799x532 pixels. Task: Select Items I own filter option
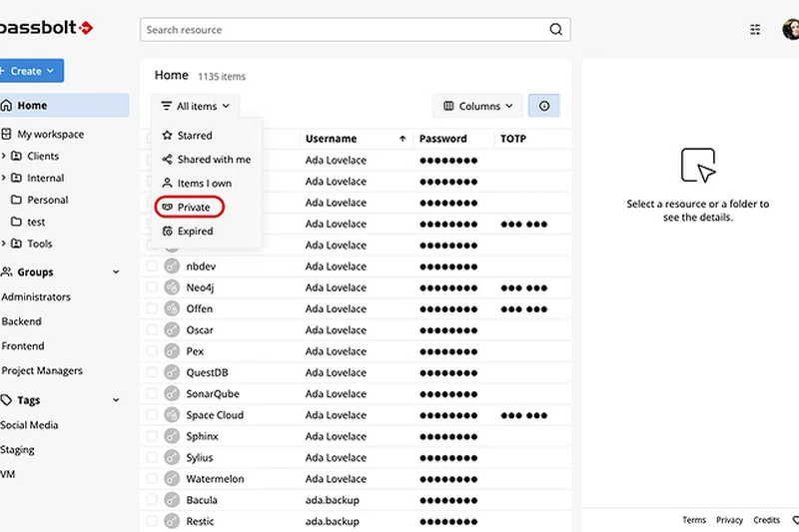coord(207,184)
